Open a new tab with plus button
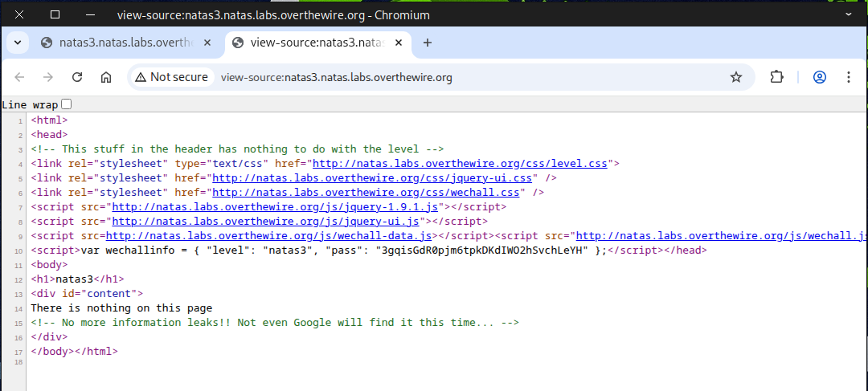The image size is (868, 391). point(428,43)
